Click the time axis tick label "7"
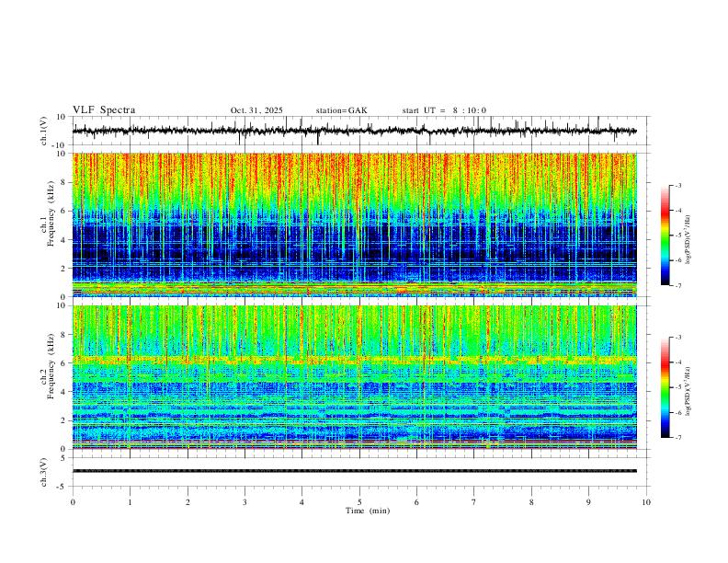Screen dimensions: 728x563 [474, 502]
